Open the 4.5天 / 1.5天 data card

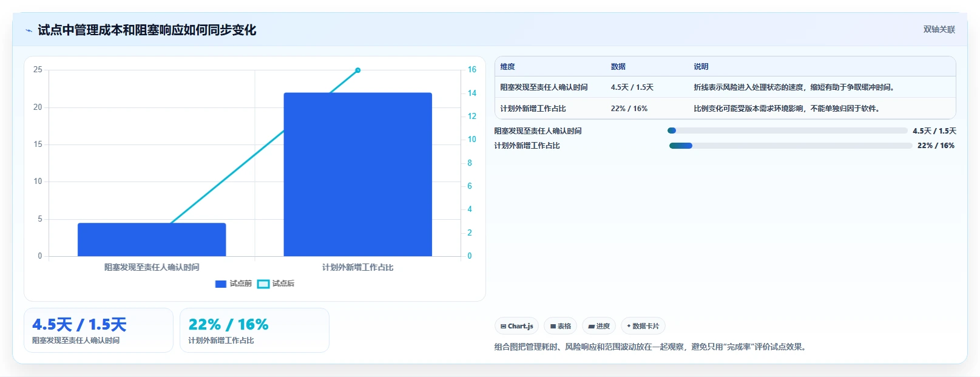pyautogui.click(x=98, y=330)
